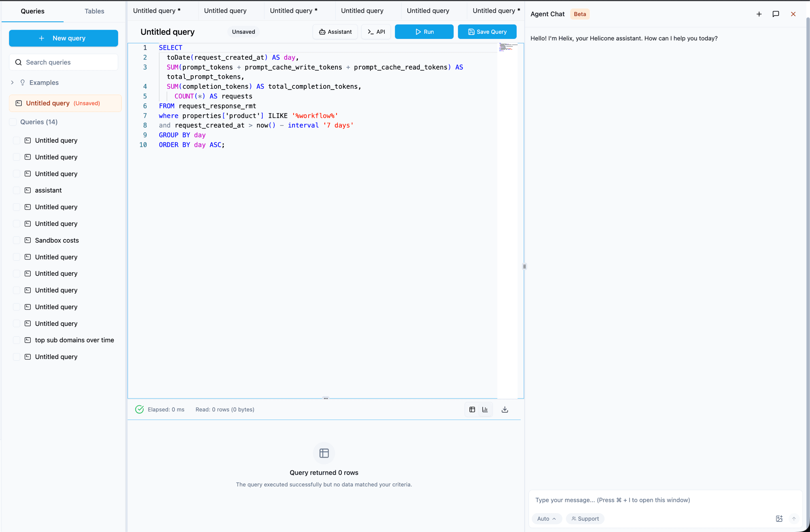Click the magnifier icon in search box

18,62
